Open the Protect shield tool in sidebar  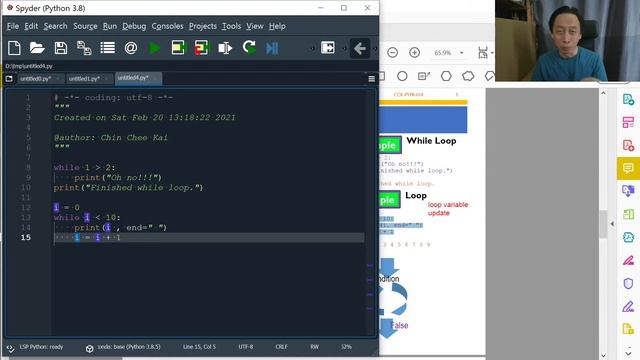(x=628, y=283)
